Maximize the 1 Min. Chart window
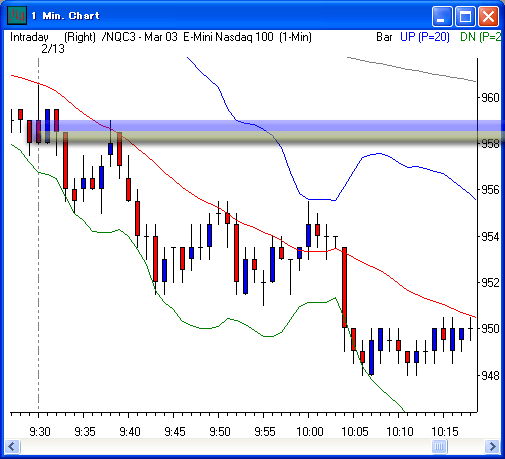 coord(465,16)
